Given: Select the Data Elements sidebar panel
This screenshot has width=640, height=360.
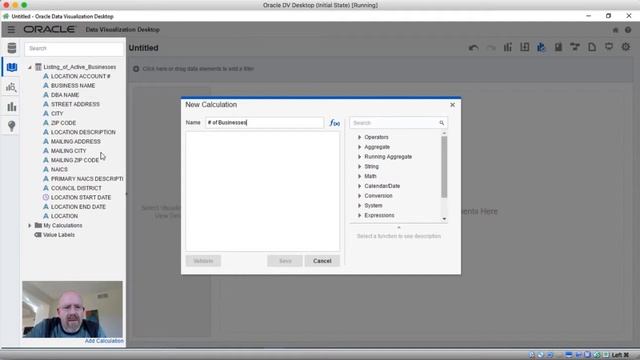Looking at the screenshot, I should pyautogui.click(x=11, y=67).
